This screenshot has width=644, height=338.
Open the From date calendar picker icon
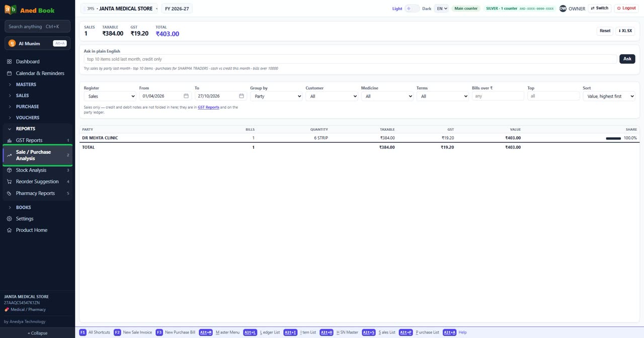coord(186,96)
